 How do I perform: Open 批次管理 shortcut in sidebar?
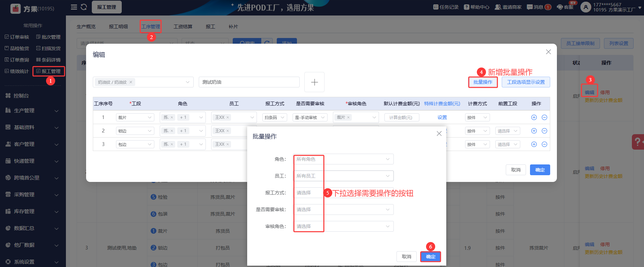point(48,37)
